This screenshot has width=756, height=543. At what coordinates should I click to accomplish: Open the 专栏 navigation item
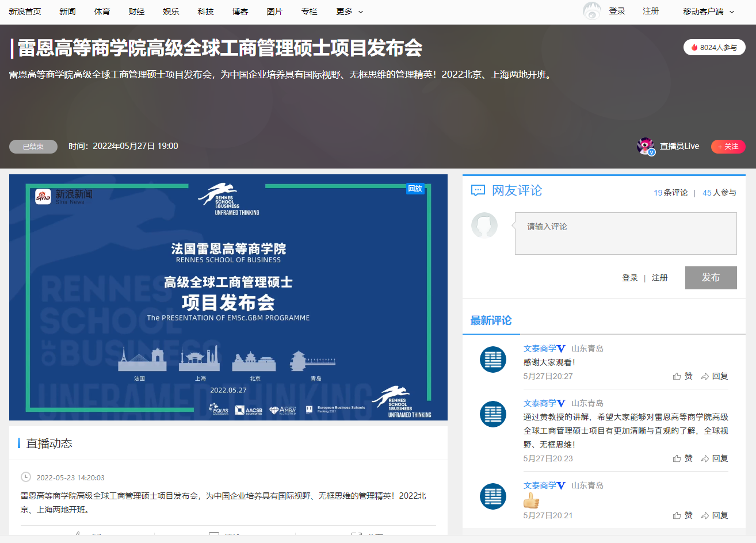[x=309, y=12]
